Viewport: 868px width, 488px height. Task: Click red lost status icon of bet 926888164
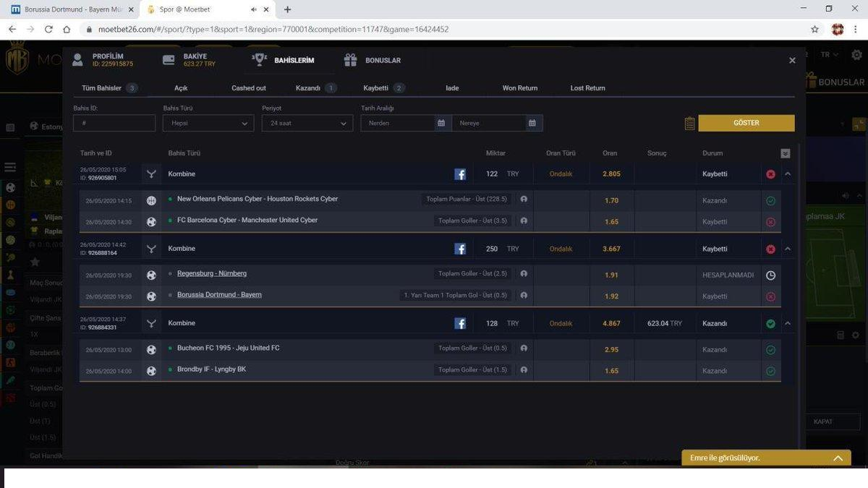pyautogui.click(x=770, y=249)
